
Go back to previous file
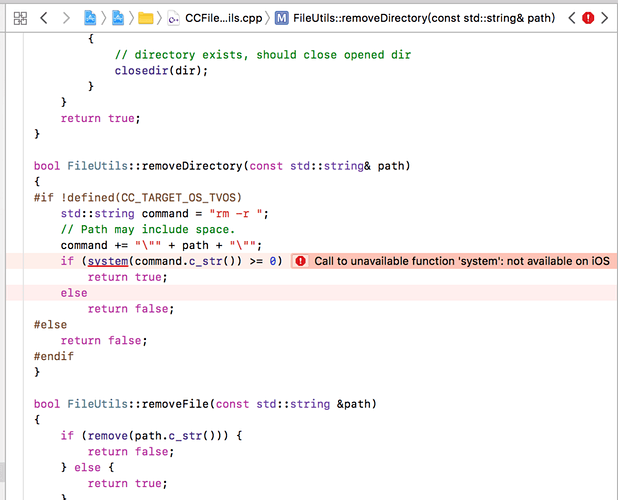point(43,18)
